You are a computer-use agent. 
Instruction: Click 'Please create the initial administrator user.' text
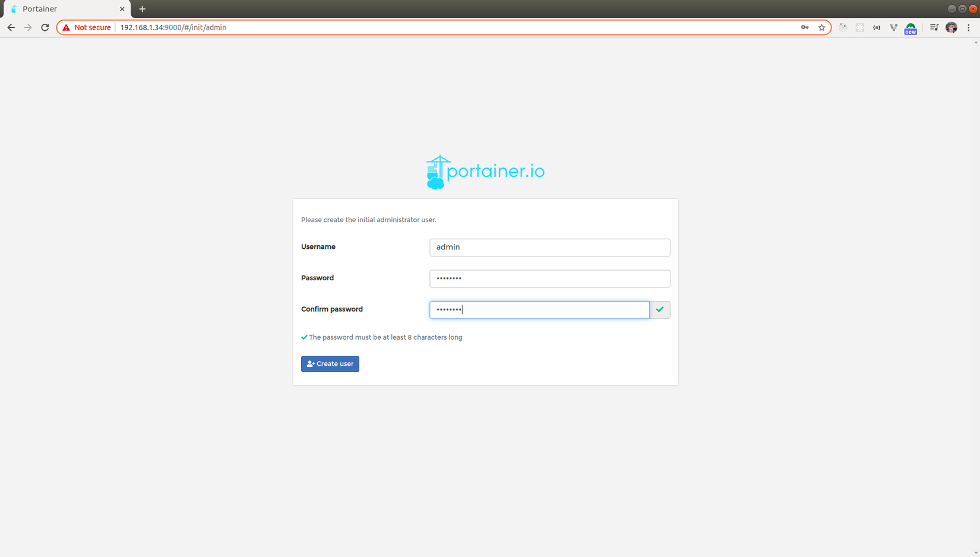click(369, 220)
